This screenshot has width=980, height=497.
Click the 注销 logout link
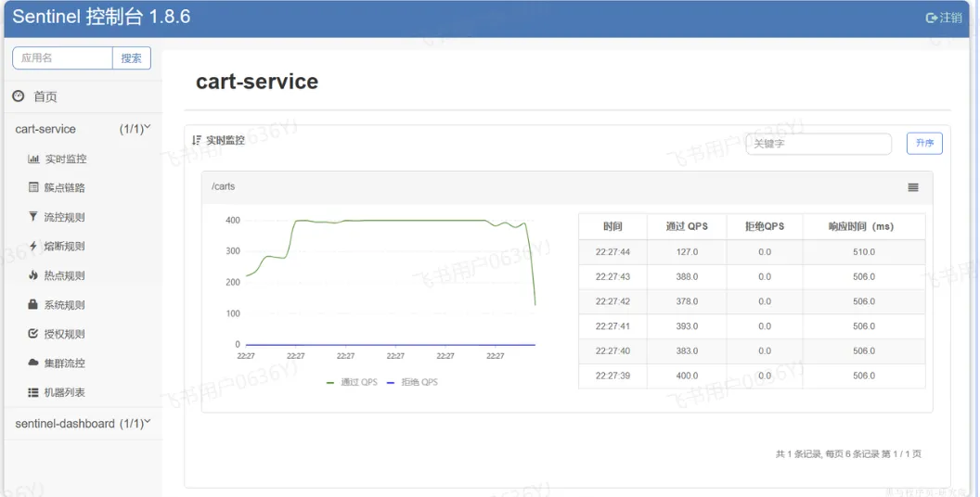tap(950, 19)
